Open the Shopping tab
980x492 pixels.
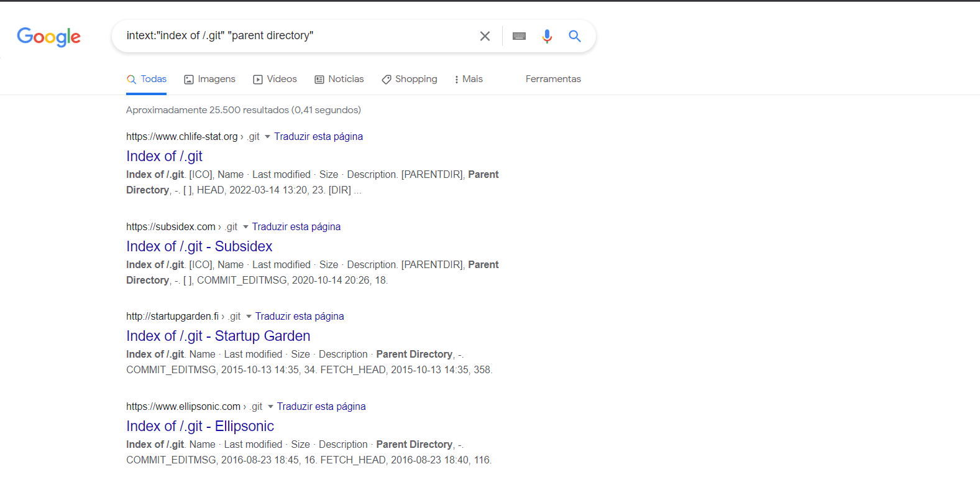point(410,79)
